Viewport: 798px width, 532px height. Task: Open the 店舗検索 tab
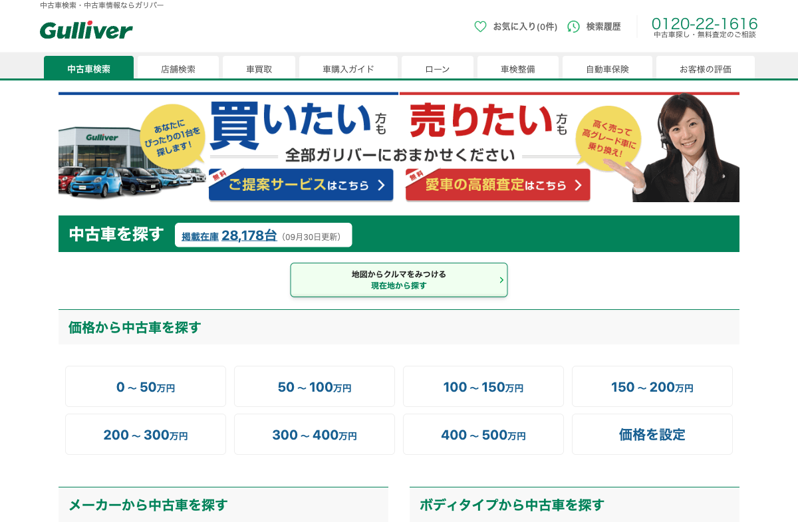178,68
